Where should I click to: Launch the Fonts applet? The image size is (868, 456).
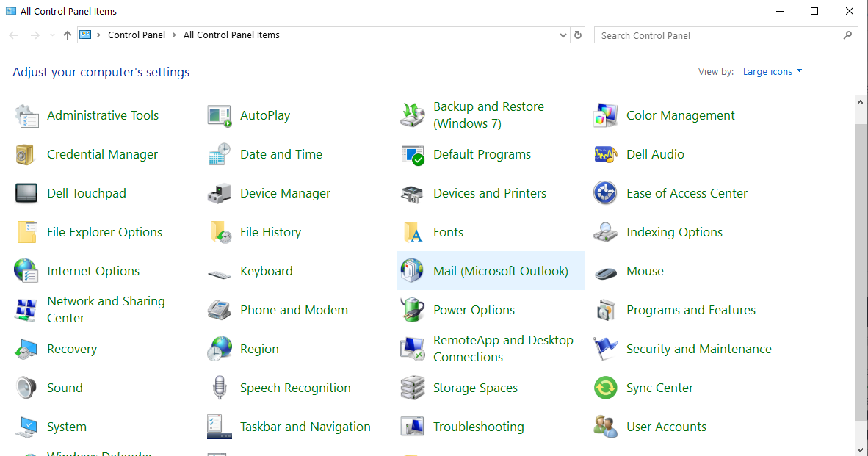coord(446,232)
